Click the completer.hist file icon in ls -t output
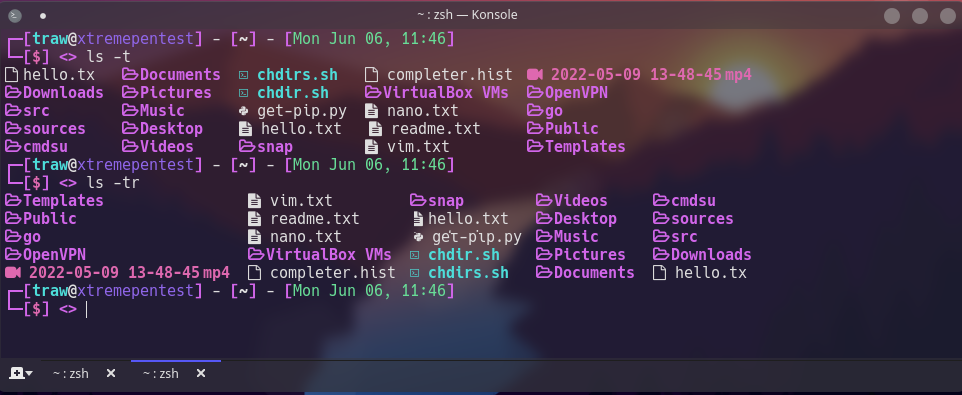The height and width of the screenshot is (395, 962). (371, 75)
